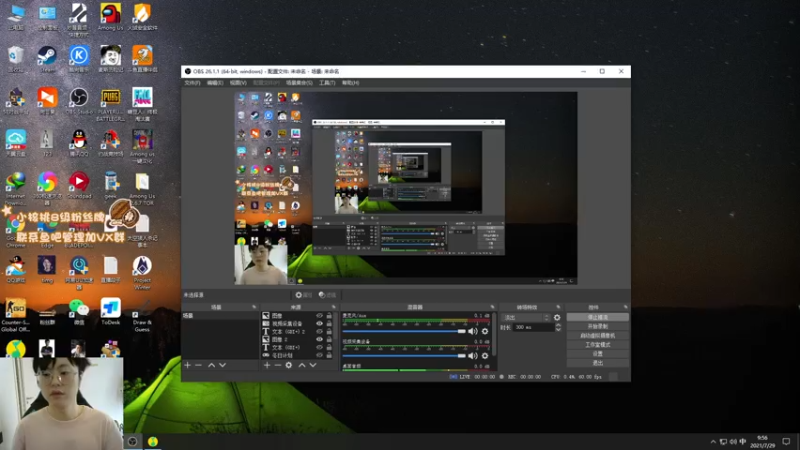Screen dimensions: 800x450
Task: Remove selected scene with minus icon
Action: [x=198, y=365]
